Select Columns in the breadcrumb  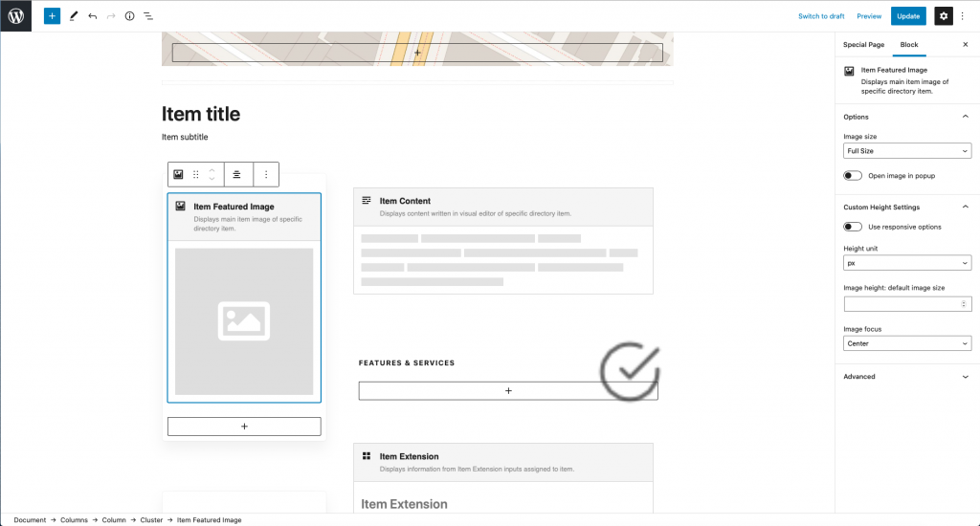coord(74,519)
